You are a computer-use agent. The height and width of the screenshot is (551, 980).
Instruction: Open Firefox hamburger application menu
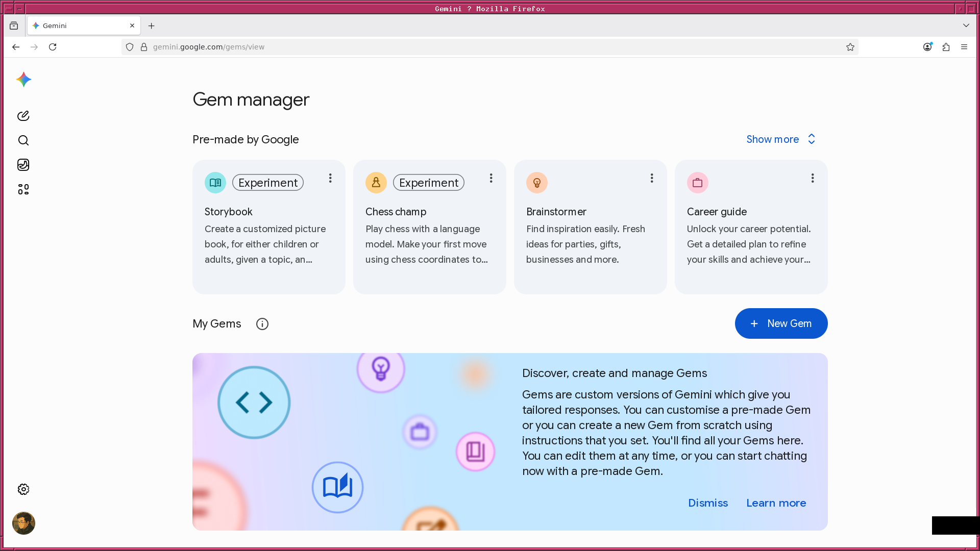click(964, 47)
